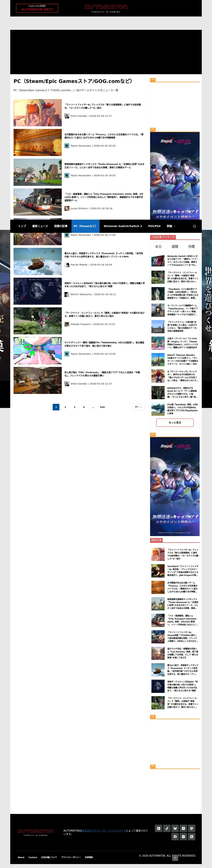Click the もっと見る button under the ranking
Image resolution: width=212 pixels, height=868 pixels.
coord(175,423)
